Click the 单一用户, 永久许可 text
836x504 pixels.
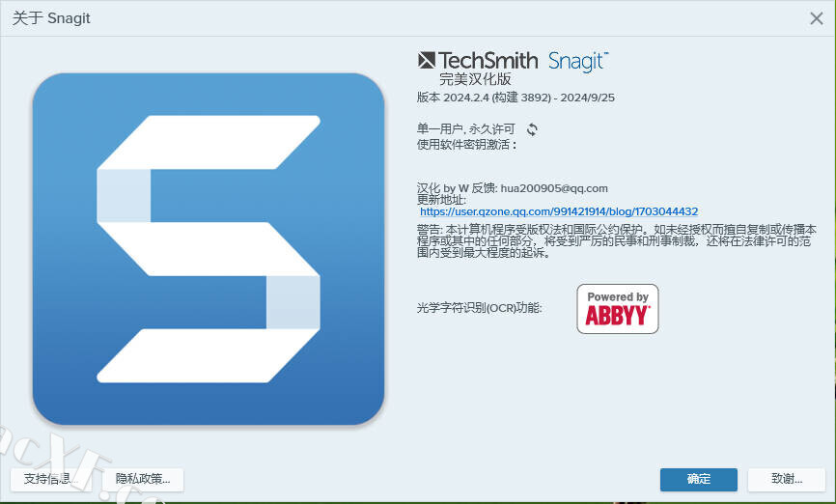pyautogui.click(x=466, y=129)
